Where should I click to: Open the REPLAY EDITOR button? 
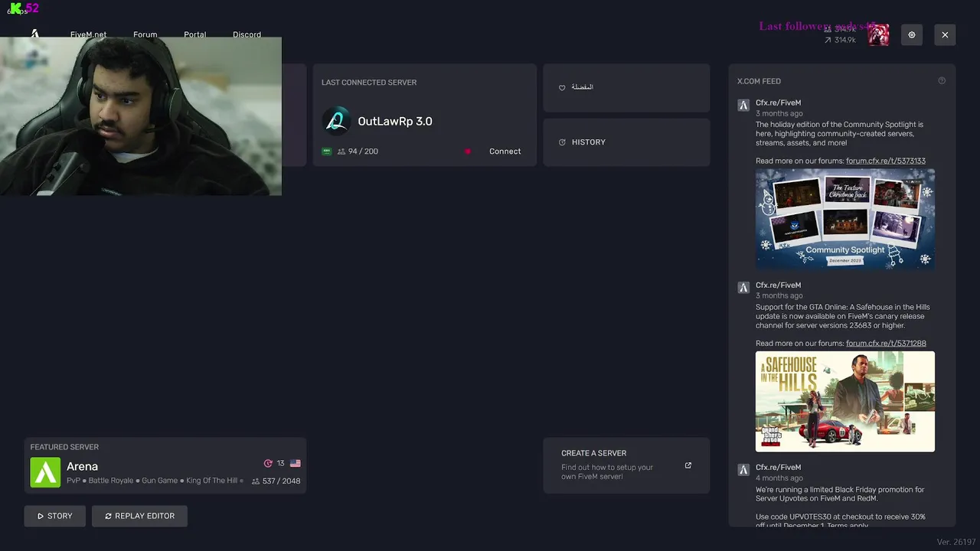click(139, 516)
